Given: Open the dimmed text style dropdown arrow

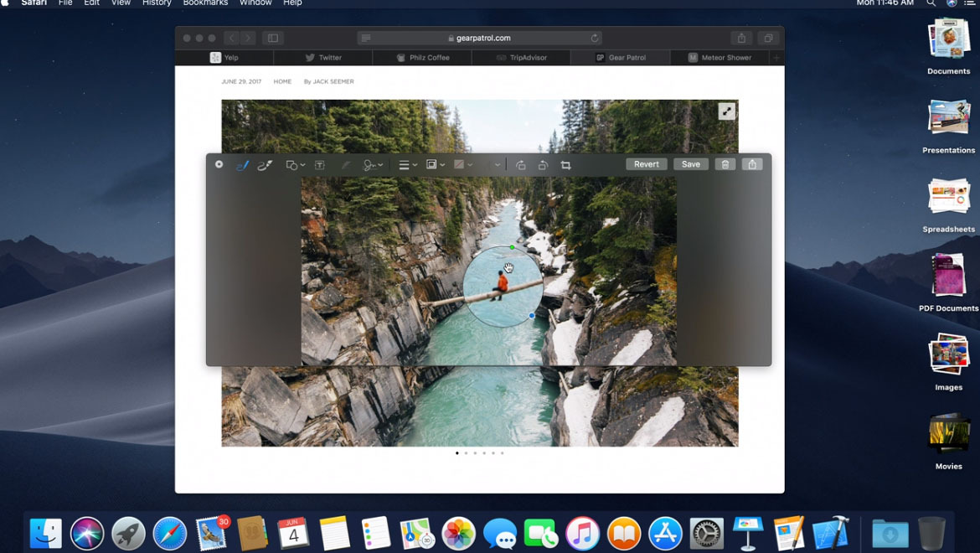Looking at the screenshot, I should point(498,165).
